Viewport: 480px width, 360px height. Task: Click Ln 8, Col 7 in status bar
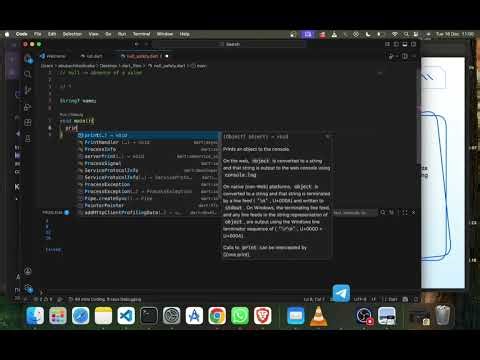[x=314, y=299]
